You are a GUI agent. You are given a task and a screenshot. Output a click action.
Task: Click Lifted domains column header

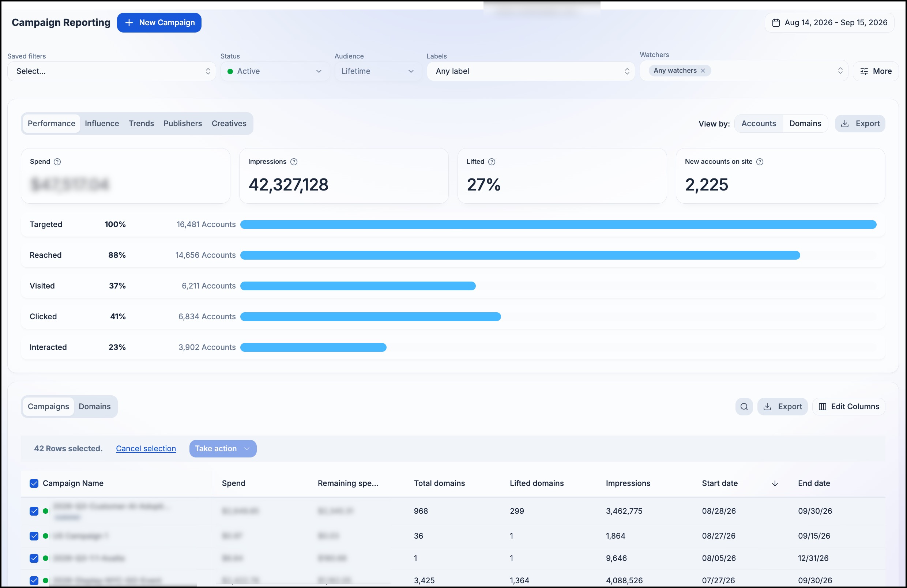(537, 483)
